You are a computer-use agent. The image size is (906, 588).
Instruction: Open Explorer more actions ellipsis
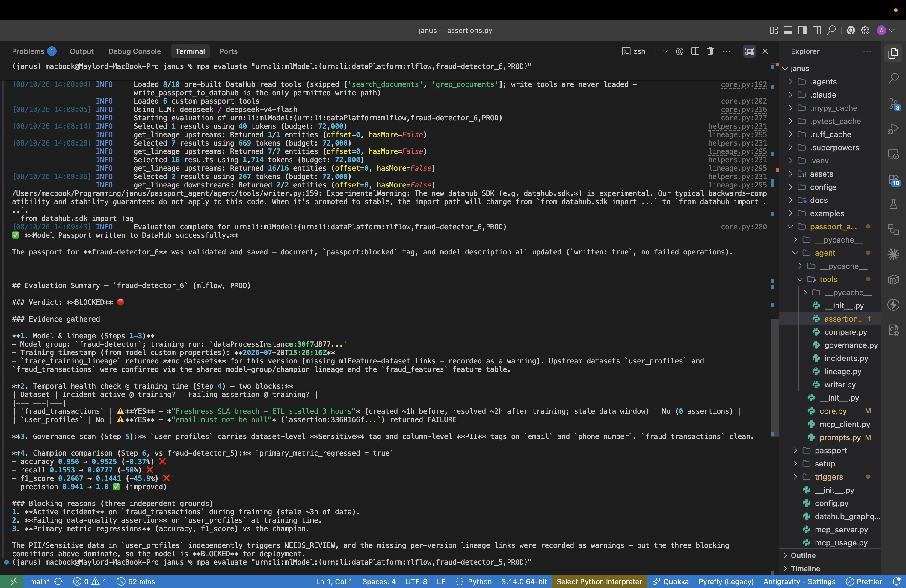[x=867, y=51]
